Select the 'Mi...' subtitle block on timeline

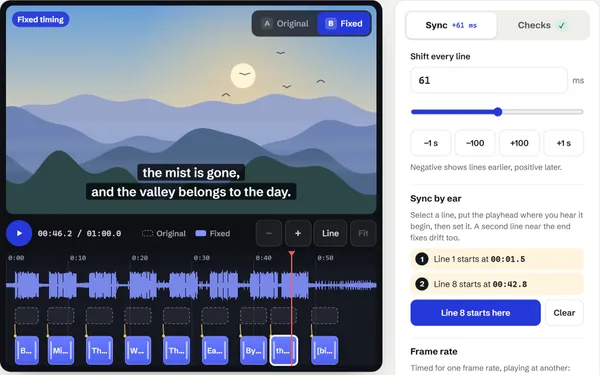pos(61,350)
